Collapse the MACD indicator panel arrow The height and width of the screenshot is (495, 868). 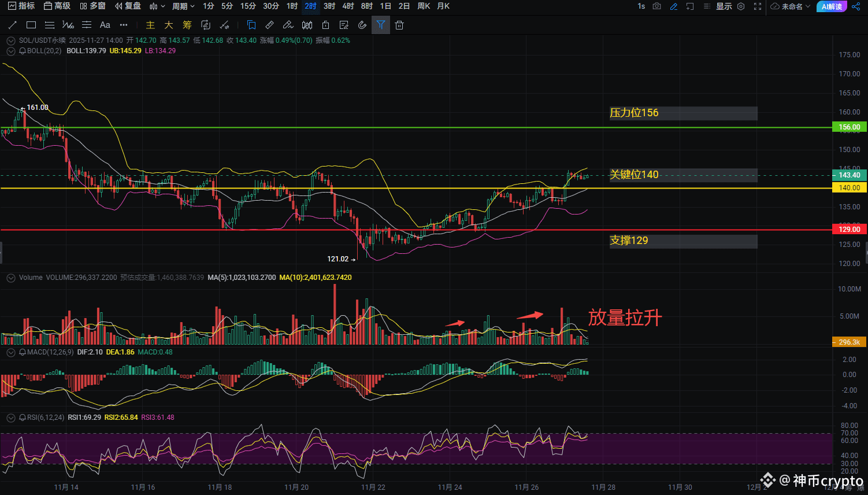click(10, 352)
